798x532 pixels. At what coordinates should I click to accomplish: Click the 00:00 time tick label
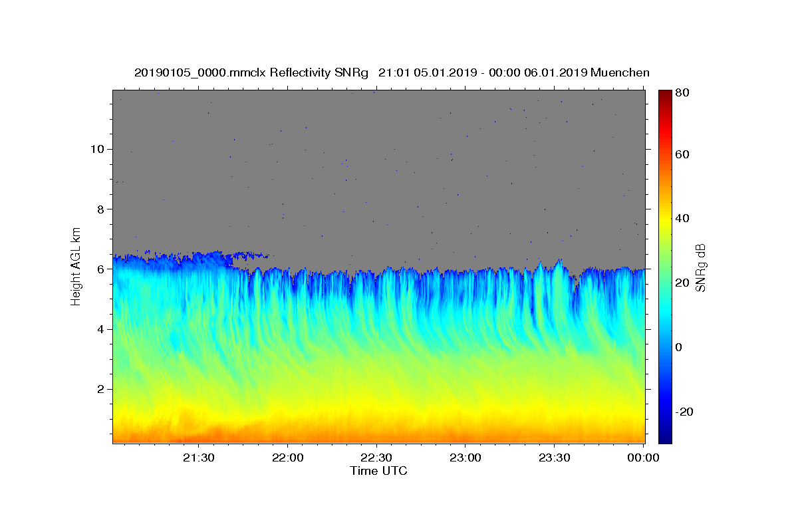click(643, 458)
